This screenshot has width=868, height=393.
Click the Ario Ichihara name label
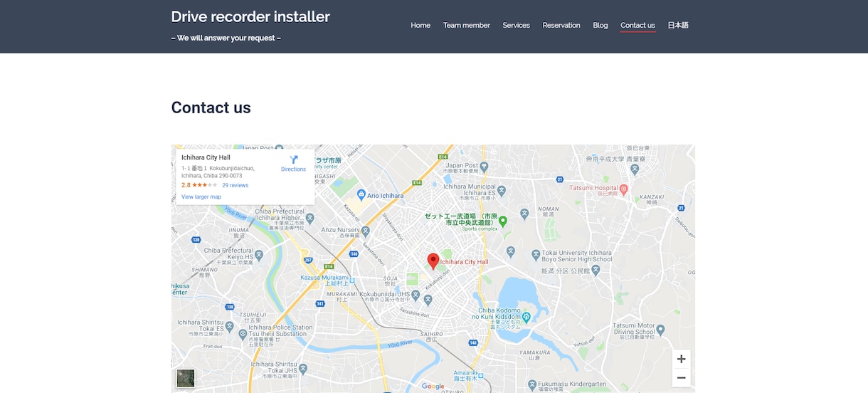[386, 195]
